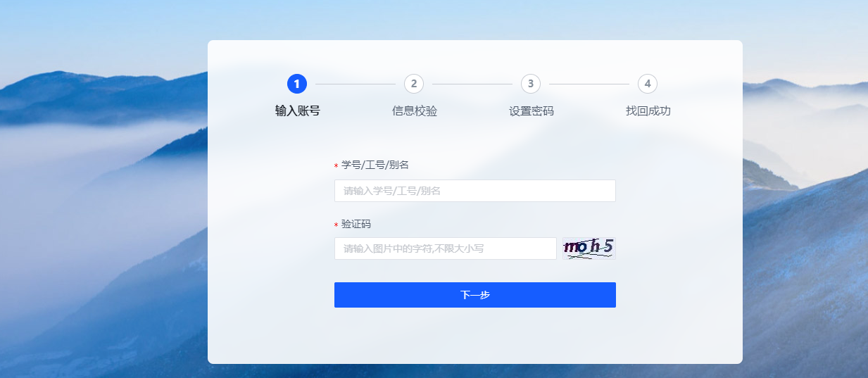
Task: Select the 设置密码 step label
Action: 532,111
